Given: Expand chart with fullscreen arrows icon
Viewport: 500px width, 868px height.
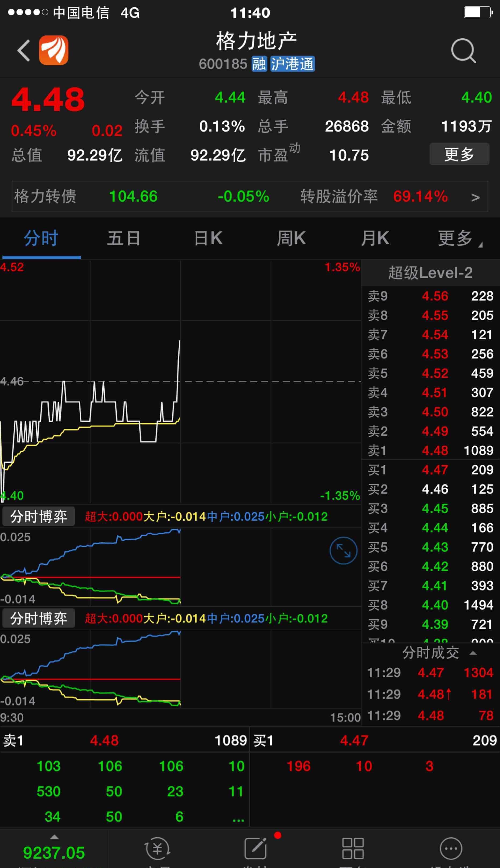Looking at the screenshot, I should (x=343, y=550).
